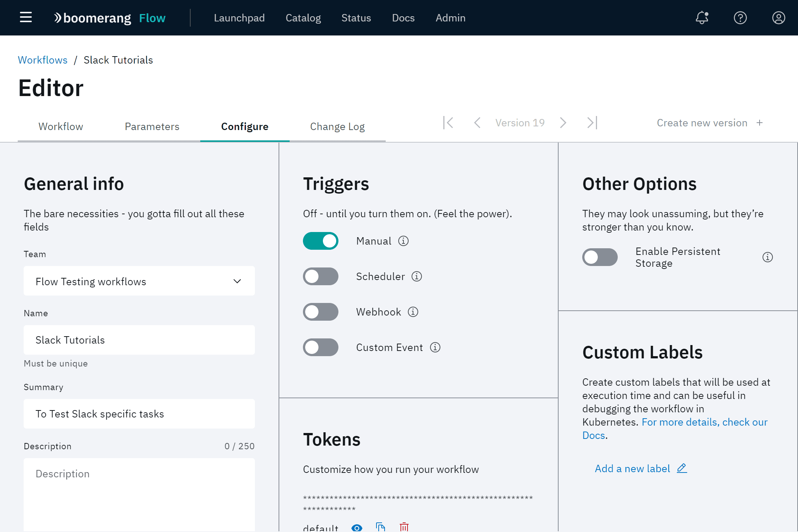Expand the Team dropdown

tap(139, 281)
